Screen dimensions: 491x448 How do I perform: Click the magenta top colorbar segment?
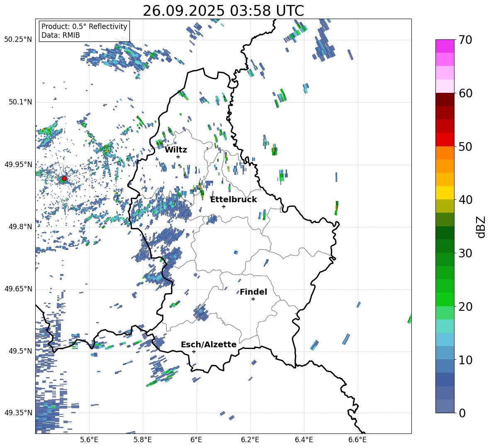click(x=445, y=46)
